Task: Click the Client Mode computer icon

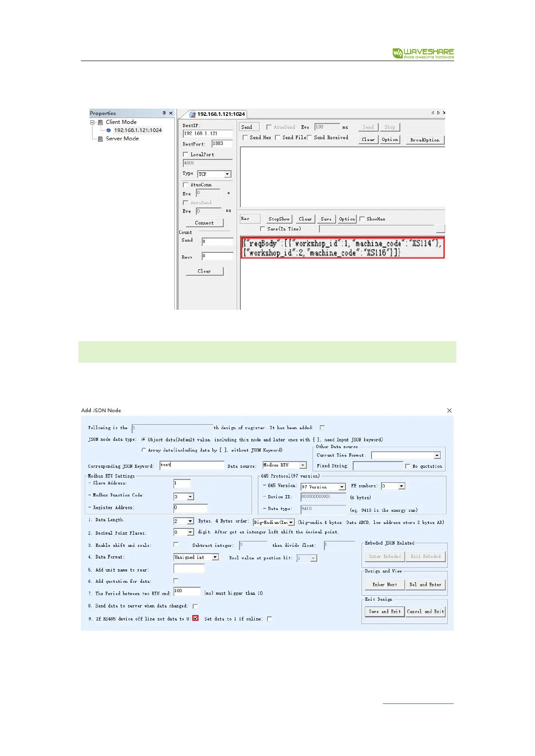Action: [100, 122]
